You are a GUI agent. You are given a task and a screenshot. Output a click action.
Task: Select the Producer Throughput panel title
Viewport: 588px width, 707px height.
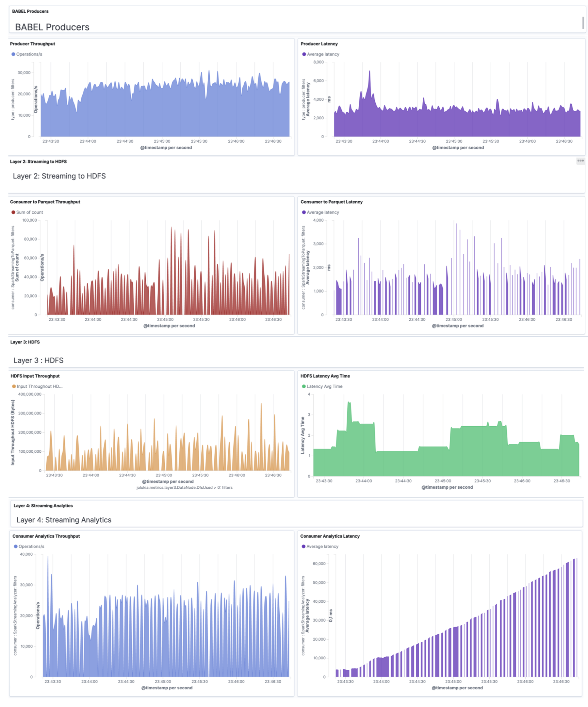32,44
